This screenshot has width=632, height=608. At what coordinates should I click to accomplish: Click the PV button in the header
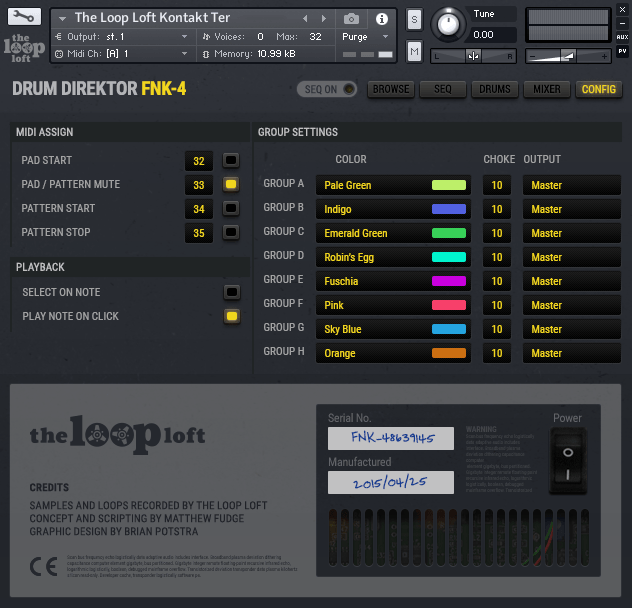pos(622,50)
